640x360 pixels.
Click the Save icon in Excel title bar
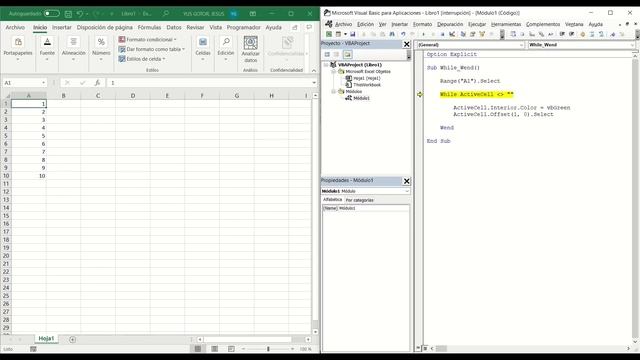pos(68,14)
